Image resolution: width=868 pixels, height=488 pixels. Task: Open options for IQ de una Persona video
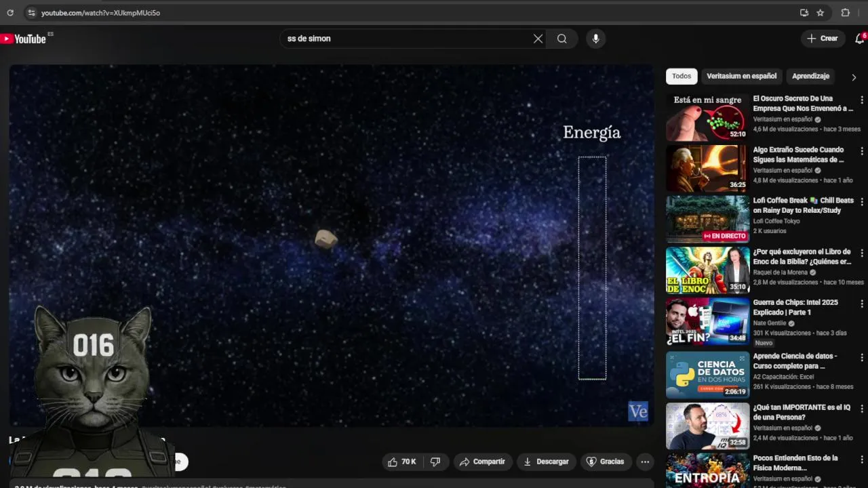click(862, 408)
